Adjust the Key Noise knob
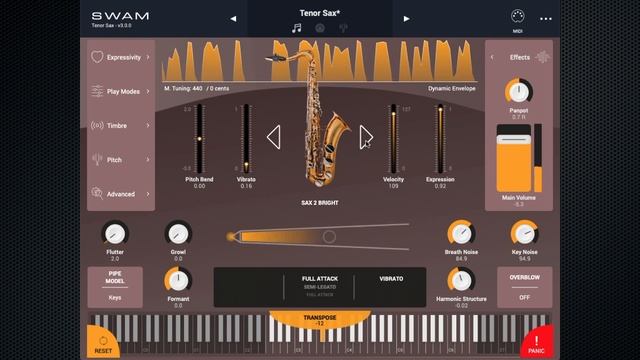640x360 pixels. pos(524,234)
